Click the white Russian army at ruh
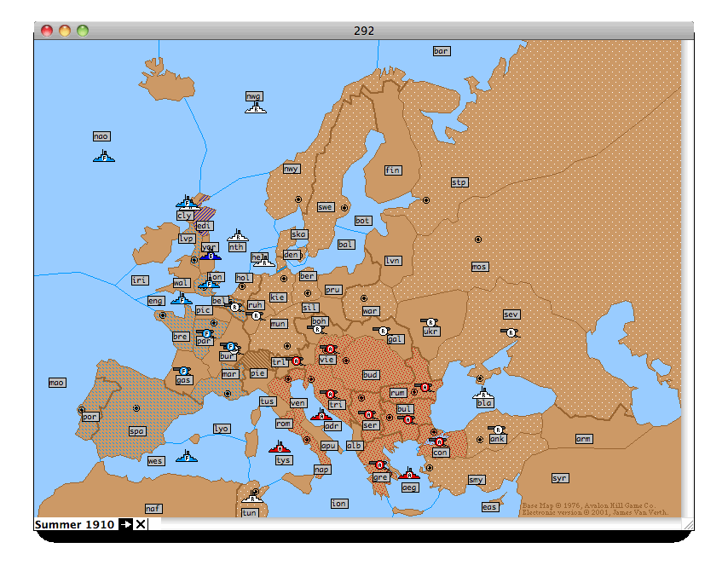 tap(256, 316)
